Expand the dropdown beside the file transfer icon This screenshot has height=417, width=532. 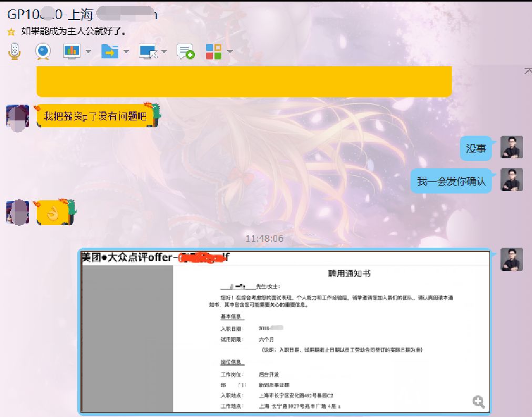(x=125, y=52)
